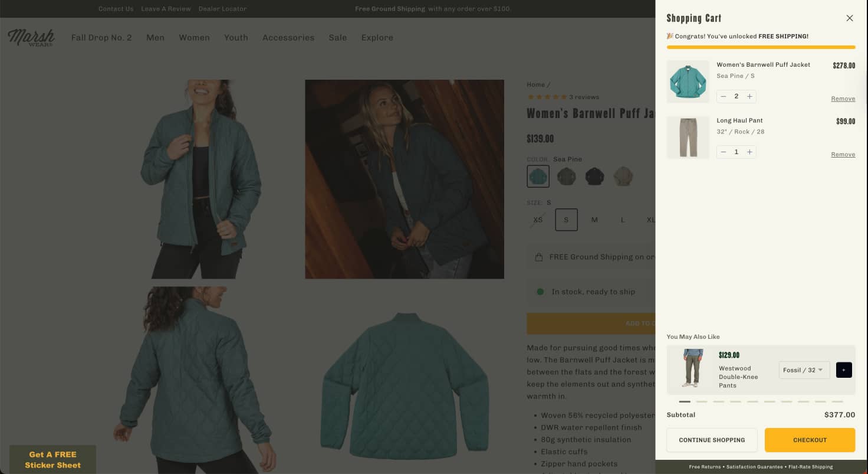Click Get A FREE Sticker Sheet

point(52,459)
